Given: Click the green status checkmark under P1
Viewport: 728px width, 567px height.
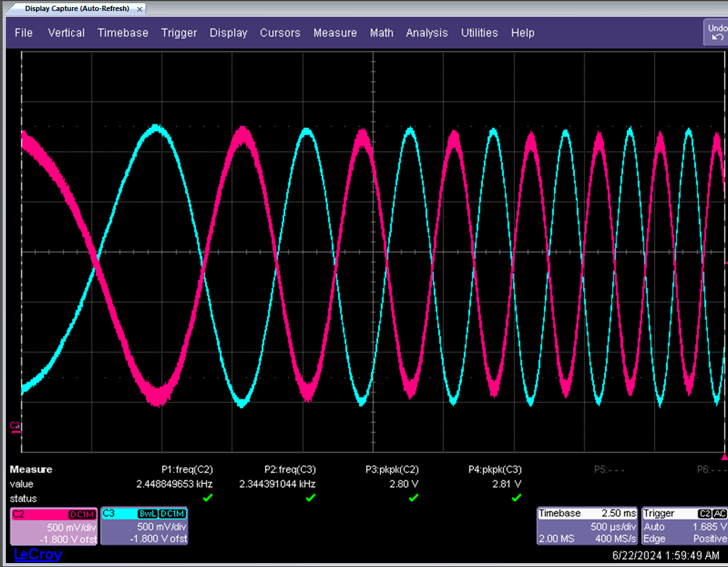Looking at the screenshot, I should coord(207,498).
